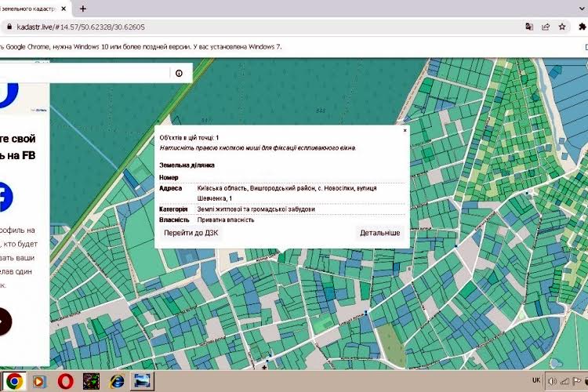Open the volume speaker tray icon
This screenshot has width=588, height=392.
552,382
